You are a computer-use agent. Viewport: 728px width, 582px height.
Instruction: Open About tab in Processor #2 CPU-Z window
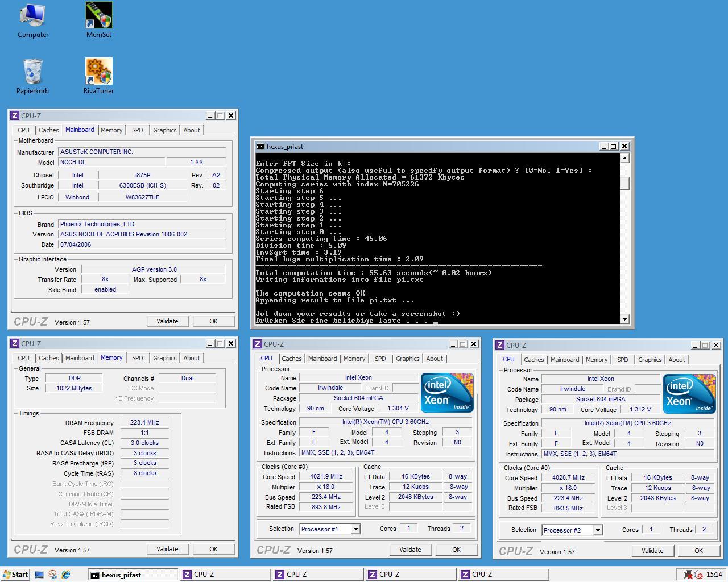click(x=677, y=360)
